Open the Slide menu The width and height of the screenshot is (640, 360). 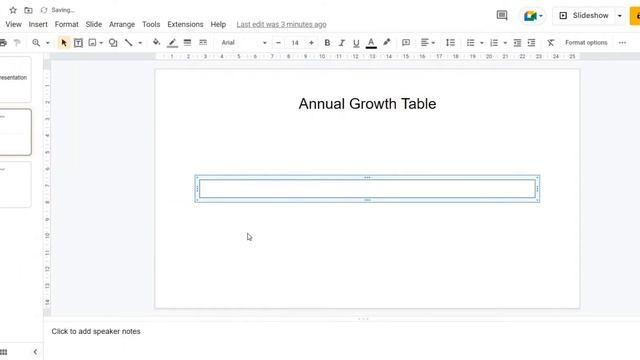93,24
